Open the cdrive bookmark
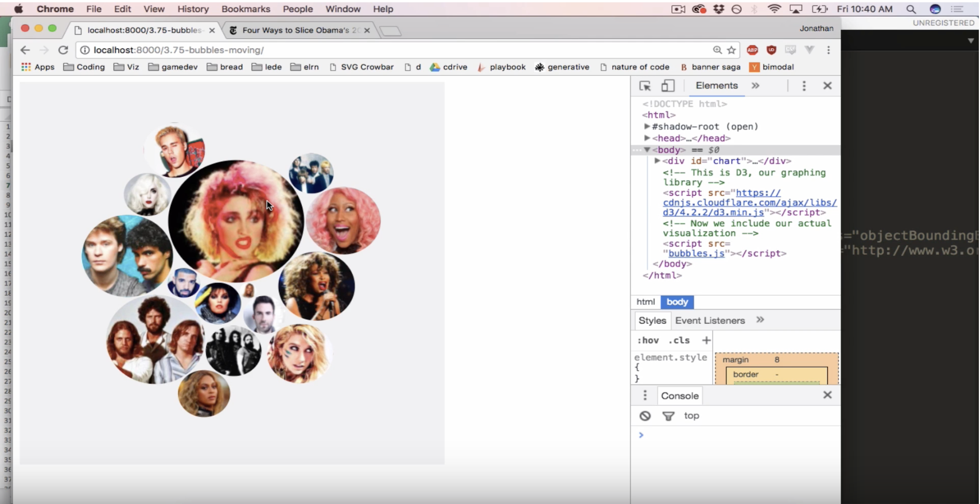980x504 pixels. 449,67
